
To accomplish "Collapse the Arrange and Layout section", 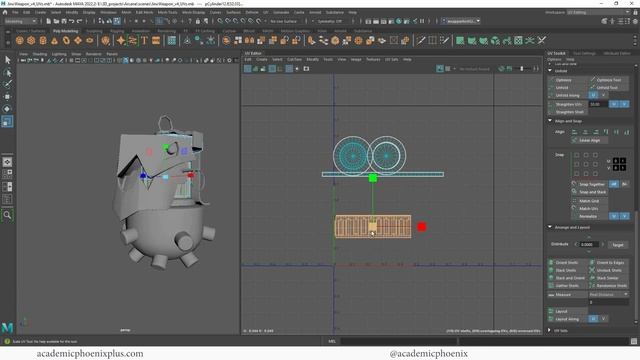I will coord(550,227).
